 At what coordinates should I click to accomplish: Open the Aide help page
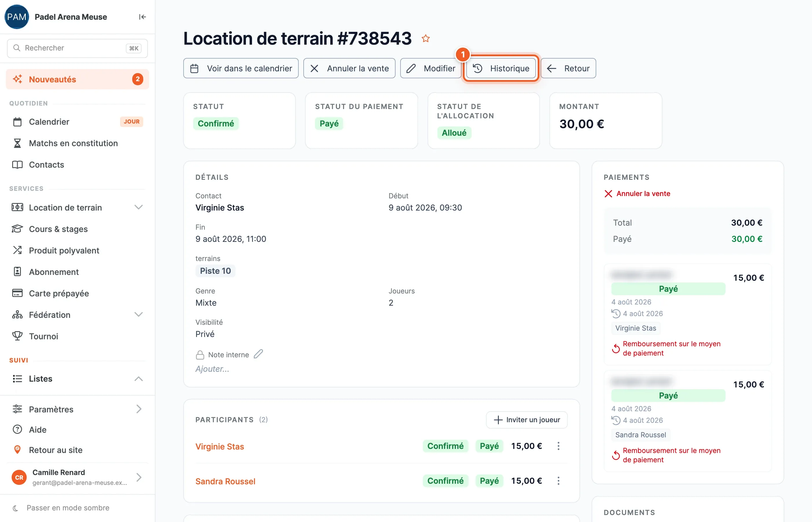coord(77,430)
